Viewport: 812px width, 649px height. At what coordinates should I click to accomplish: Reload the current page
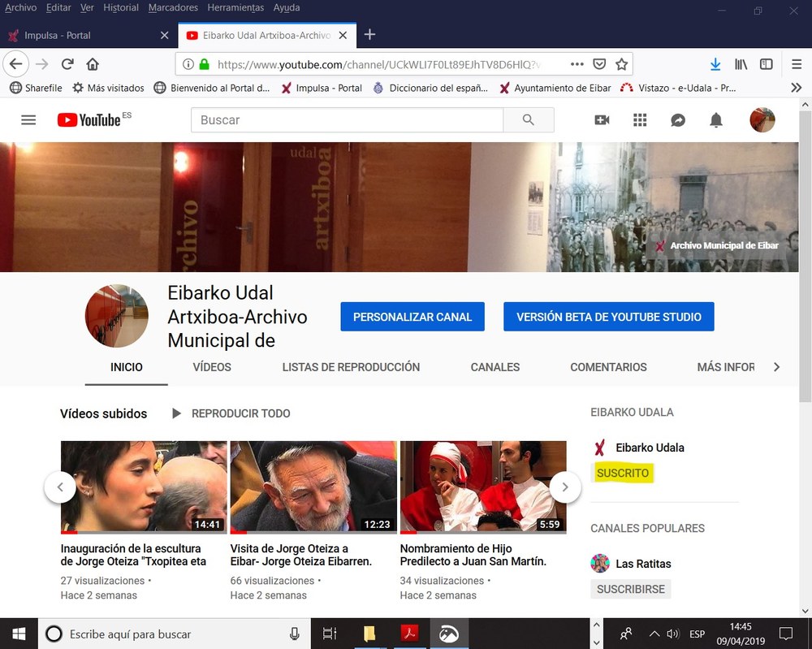tap(67, 64)
